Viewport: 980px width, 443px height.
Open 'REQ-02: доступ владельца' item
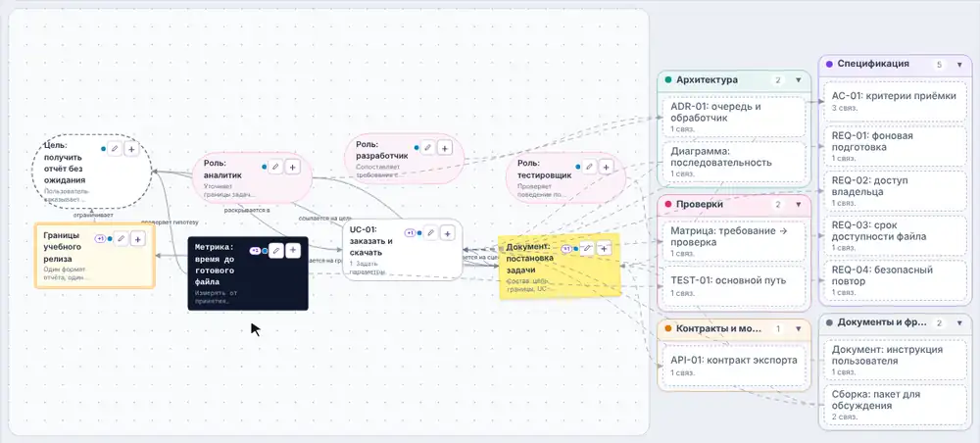coord(895,190)
